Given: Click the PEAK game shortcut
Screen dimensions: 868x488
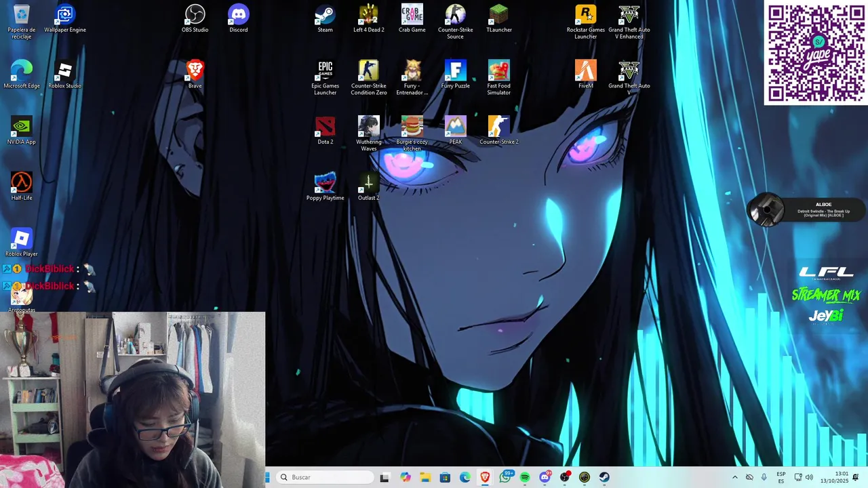Looking at the screenshot, I should 456,131.
